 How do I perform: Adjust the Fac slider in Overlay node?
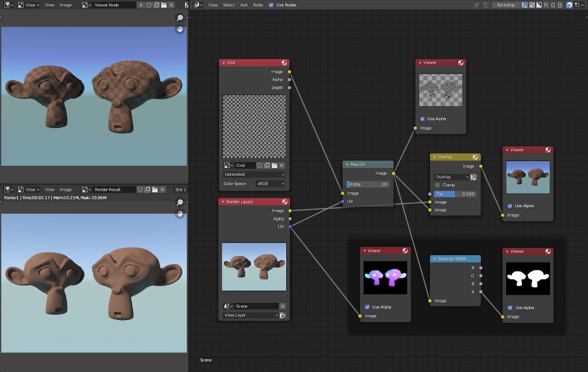pyautogui.click(x=455, y=194)
